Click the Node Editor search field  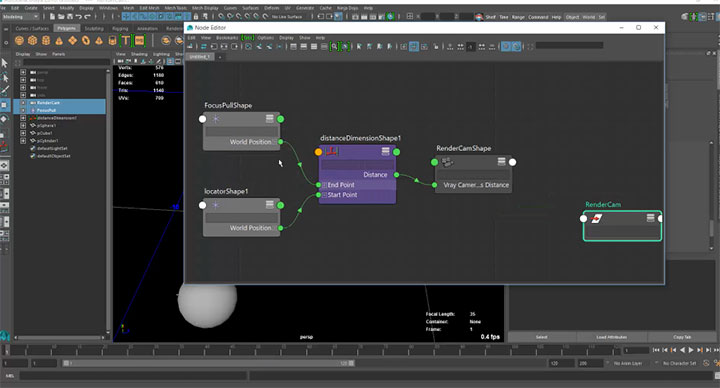click(569, 45)
